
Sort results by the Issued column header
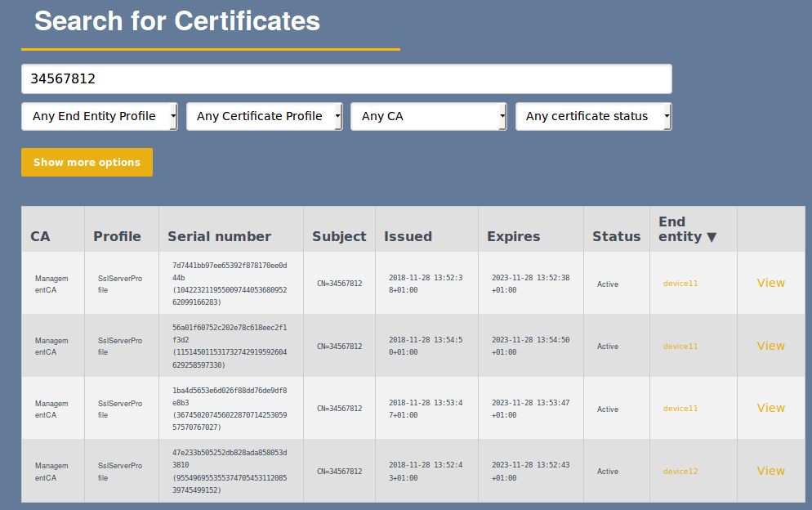(x=408, y=236)
